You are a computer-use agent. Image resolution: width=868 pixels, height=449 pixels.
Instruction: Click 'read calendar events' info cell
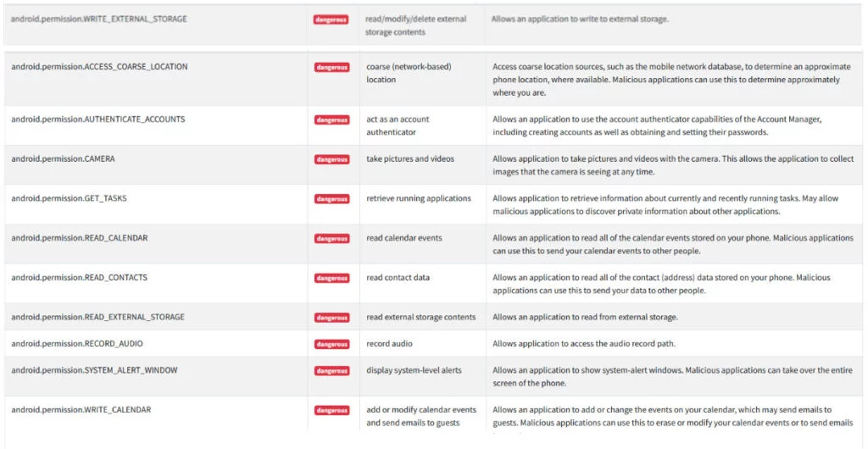(404, 238)
